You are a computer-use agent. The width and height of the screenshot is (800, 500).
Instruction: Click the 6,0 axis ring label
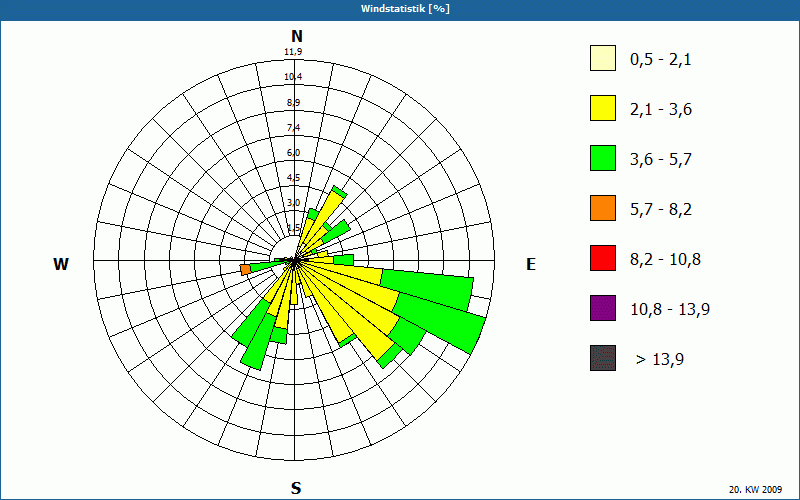click(x=293, y=153)
